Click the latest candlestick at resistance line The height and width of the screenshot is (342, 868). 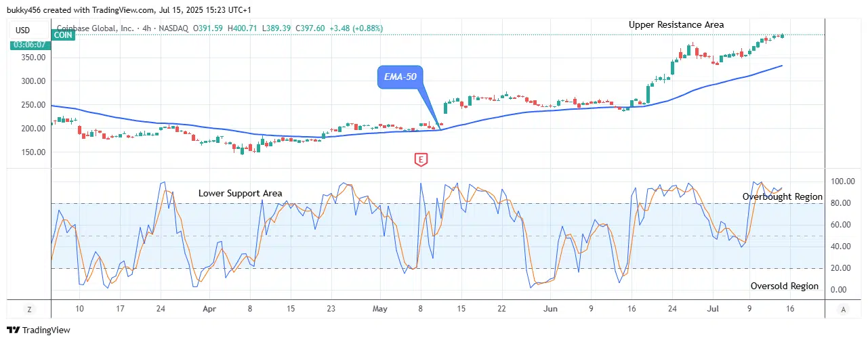[x=782, y=35]
